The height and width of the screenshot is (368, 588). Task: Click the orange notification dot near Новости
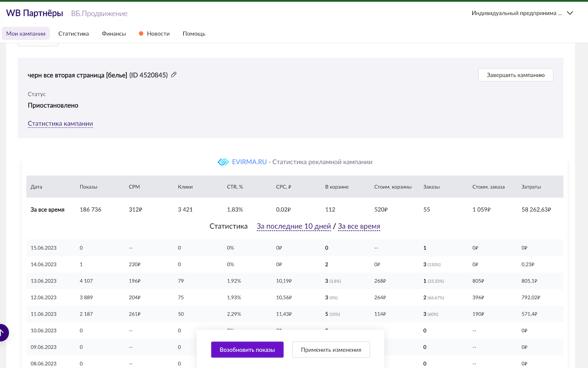coord(141,33)
